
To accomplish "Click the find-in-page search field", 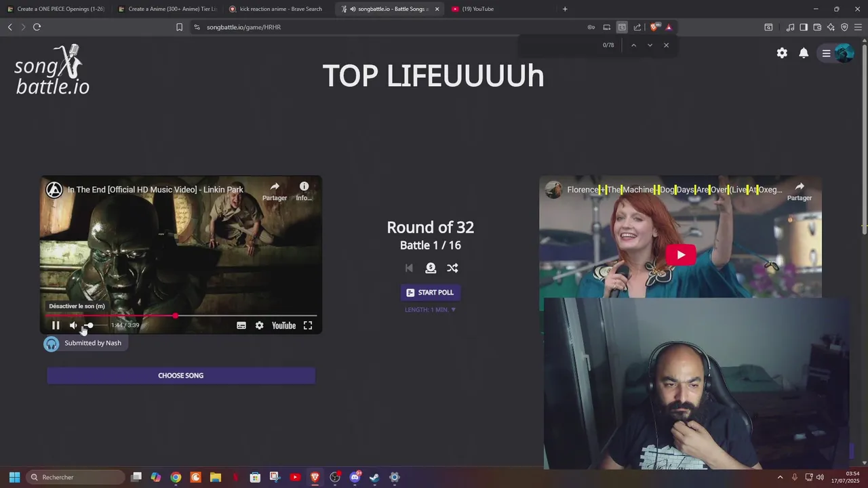I will 561,45.
